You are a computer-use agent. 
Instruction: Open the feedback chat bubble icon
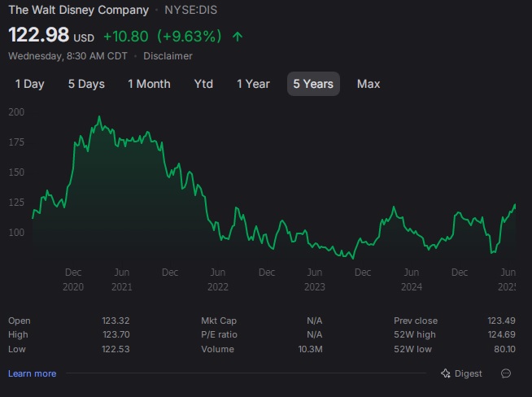pyautogui.click(x=506, y=373)
